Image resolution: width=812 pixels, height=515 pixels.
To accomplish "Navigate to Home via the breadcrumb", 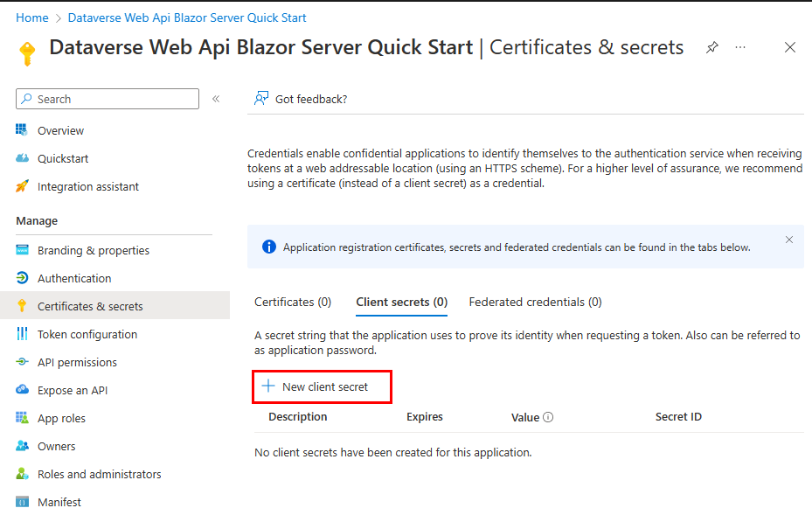I will click(x=31, y=17).
